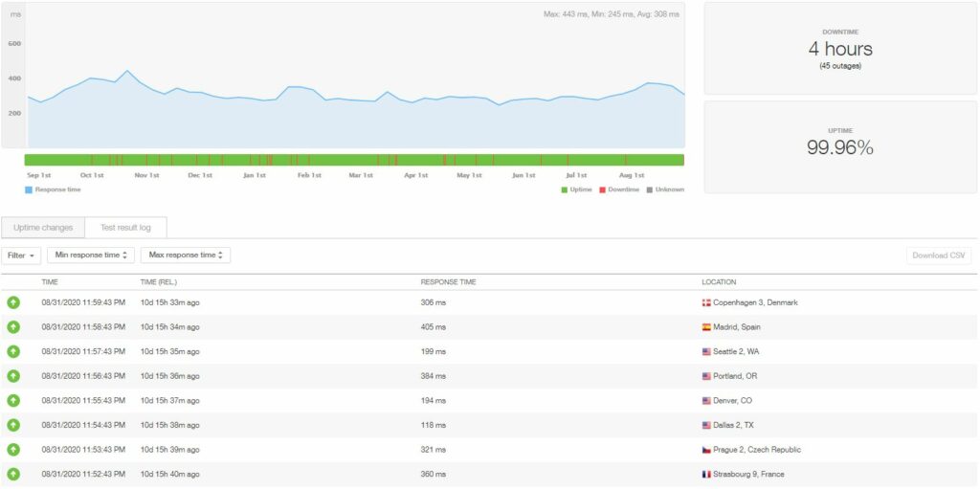Screen dimensions: 980x489
Task: Click the Download CSV button
Action: [939, 256]
